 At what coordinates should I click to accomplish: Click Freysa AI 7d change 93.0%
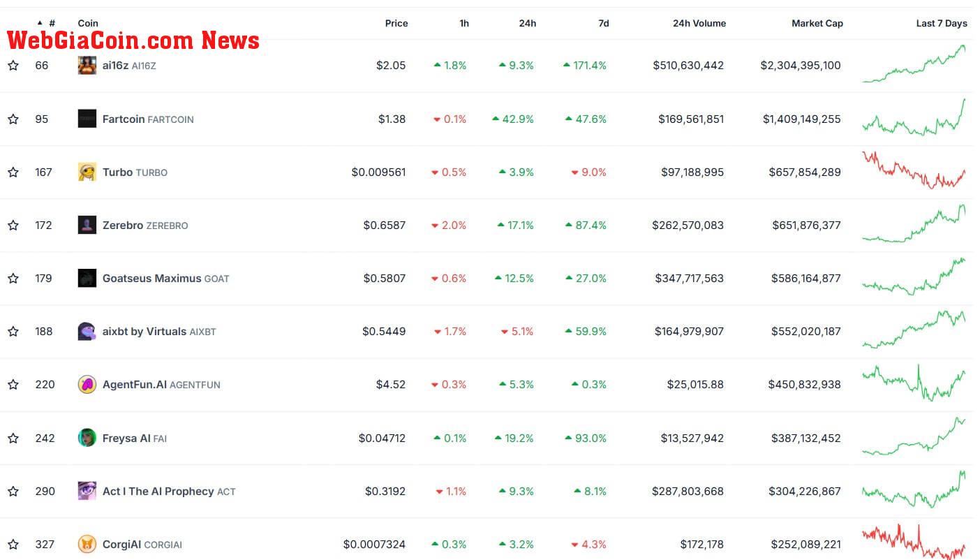pyautogui.click(x=586, y=439)
